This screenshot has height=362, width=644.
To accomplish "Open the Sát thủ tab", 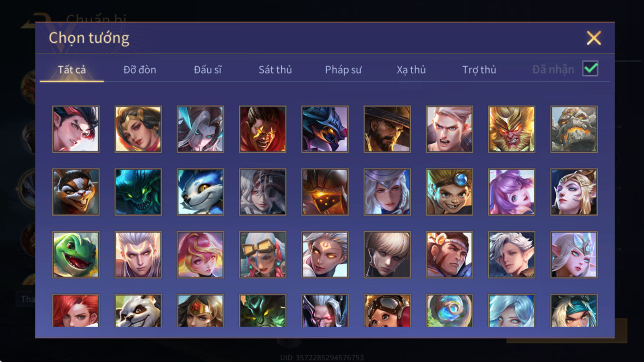I will [x=275, y=70].
